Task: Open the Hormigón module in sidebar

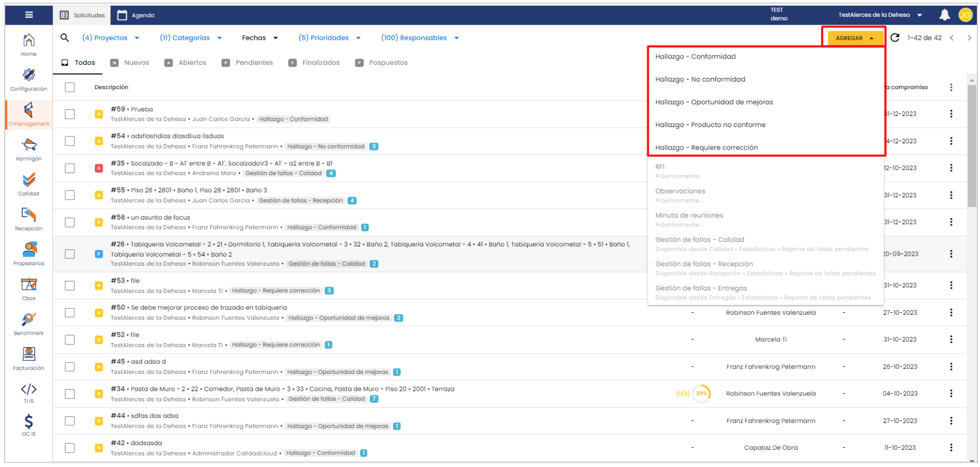Action: click(x=29, y=150)
